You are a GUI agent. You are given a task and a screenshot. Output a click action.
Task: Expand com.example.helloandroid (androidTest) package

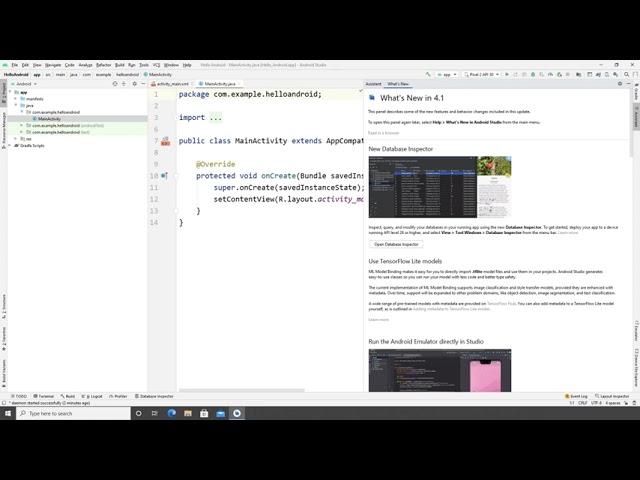tap(22, 125)
